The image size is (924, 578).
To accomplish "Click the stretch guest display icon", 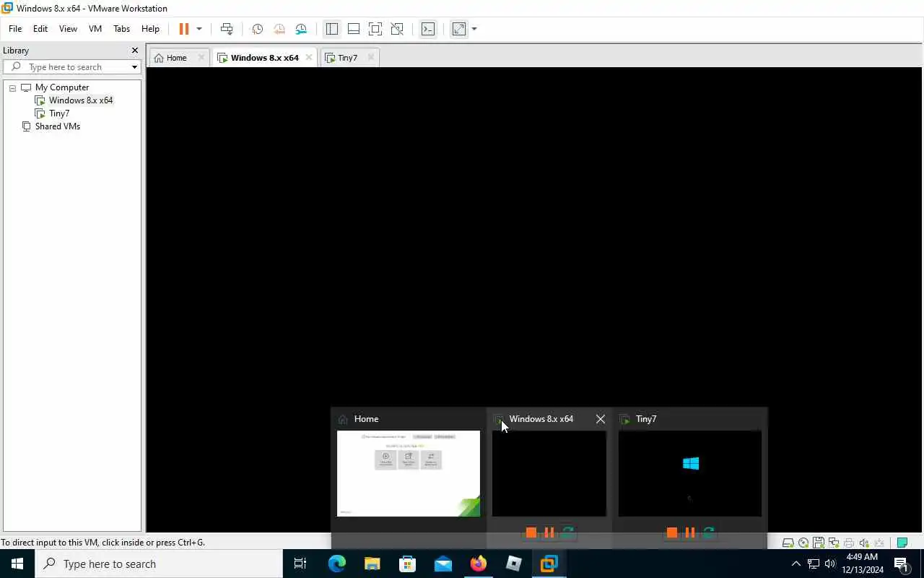I will (x=458, y=29).
